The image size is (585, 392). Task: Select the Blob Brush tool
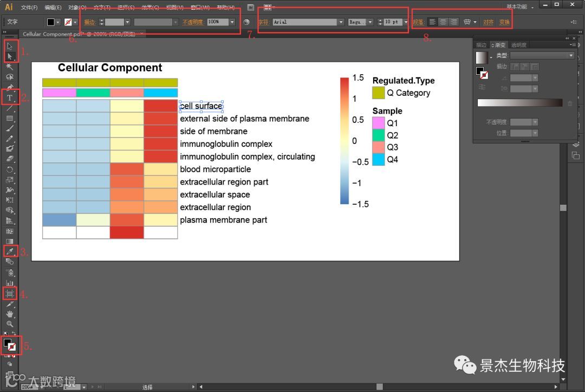10,148
